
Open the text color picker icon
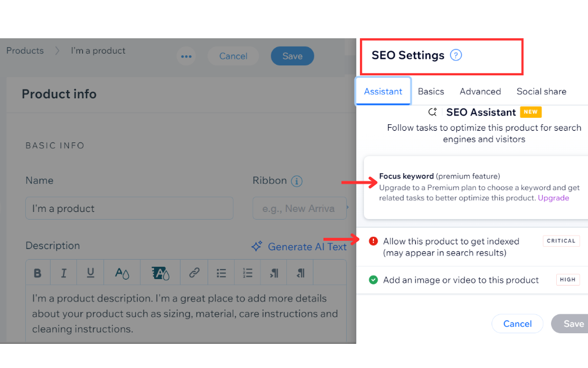122,273
